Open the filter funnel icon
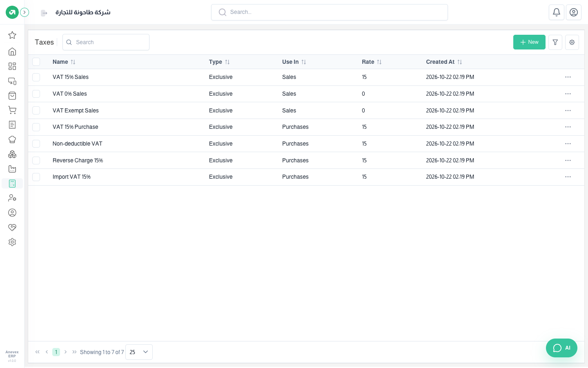Image resolution: width=588 pixels, height=368 pixels. [x=555, y=42]
